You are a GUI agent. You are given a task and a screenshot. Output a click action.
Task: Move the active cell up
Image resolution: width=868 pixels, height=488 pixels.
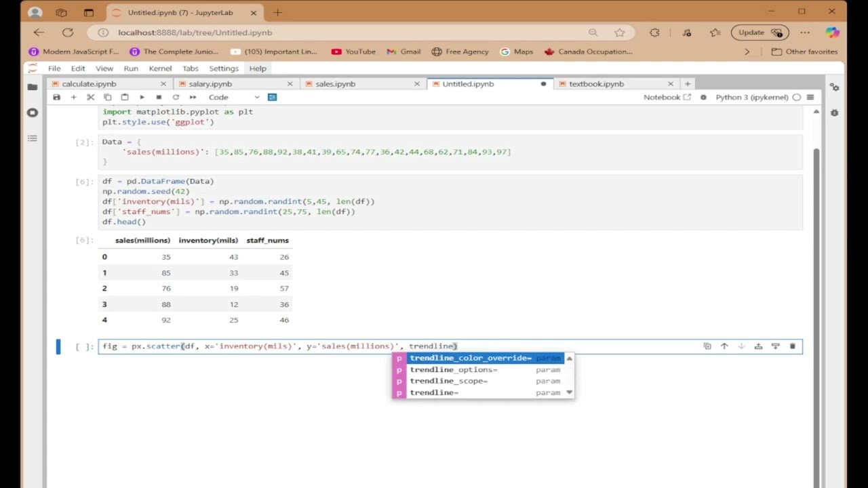coord(724,346)
